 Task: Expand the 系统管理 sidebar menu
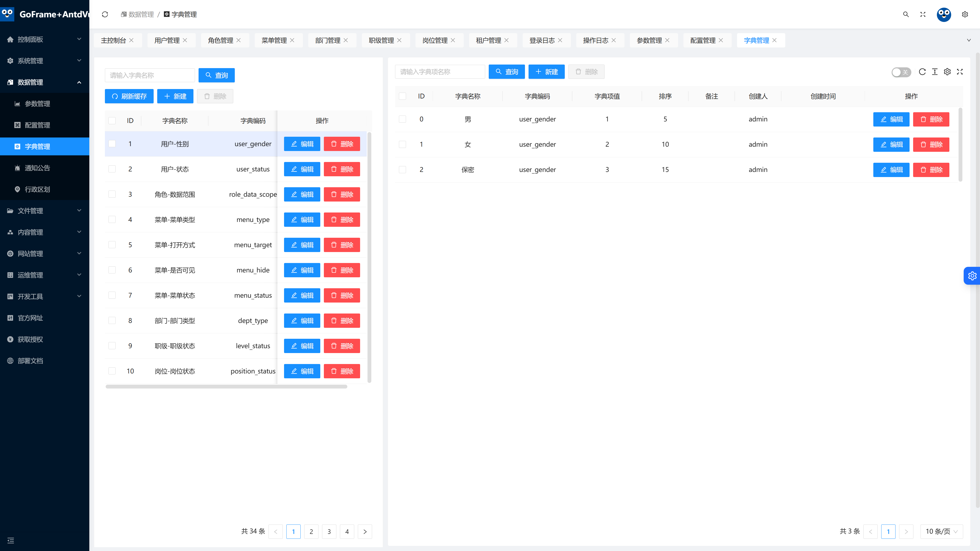click(44, 61)
